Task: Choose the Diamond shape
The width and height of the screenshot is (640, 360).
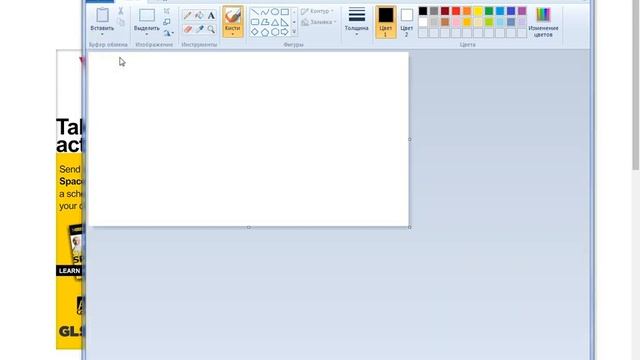Action: point(255,32)
